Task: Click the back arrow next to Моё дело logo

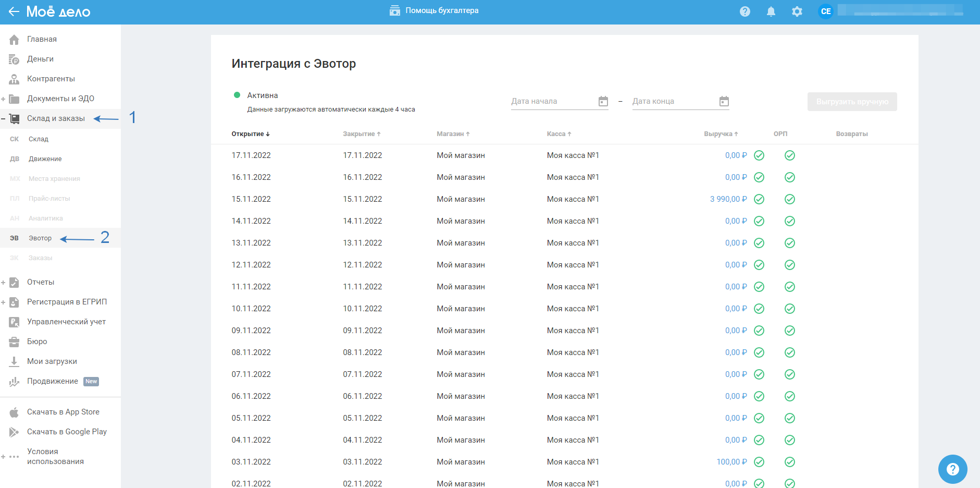Action: tap(14, 11)
